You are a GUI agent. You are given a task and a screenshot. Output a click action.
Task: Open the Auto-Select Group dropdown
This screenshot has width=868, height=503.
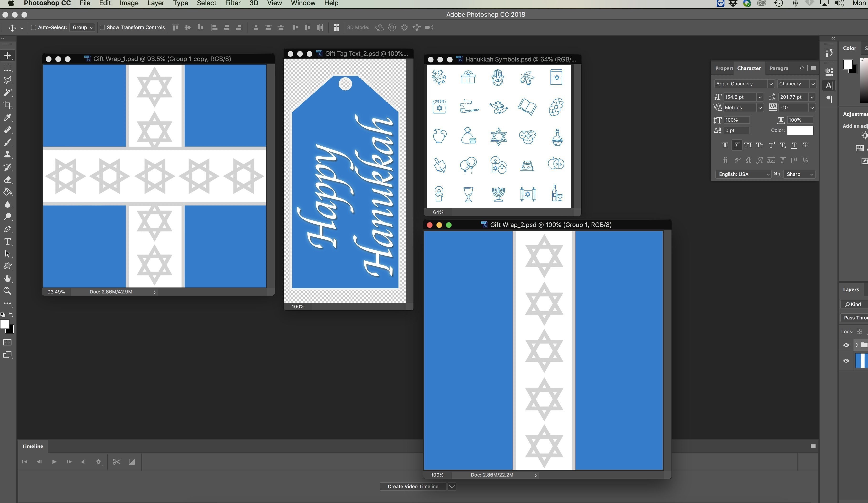tap(82, 28)
